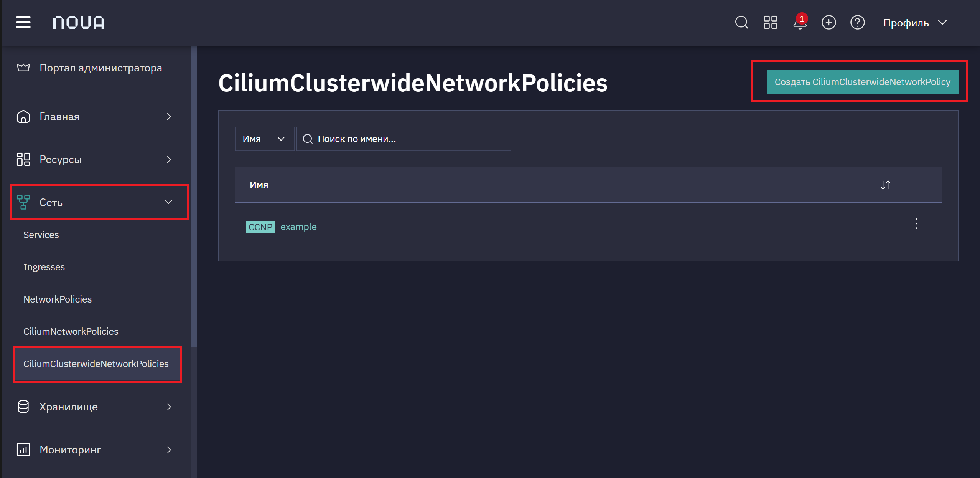Screen dimensions: 980x478
Task: Open Портал администратора
Action: coord(97,68)
